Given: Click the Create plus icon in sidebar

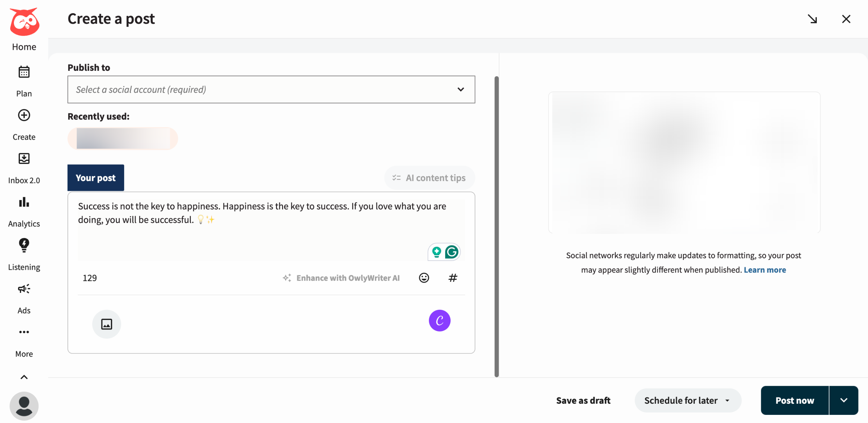Looking at the screenshot, I should coord(24,115).
